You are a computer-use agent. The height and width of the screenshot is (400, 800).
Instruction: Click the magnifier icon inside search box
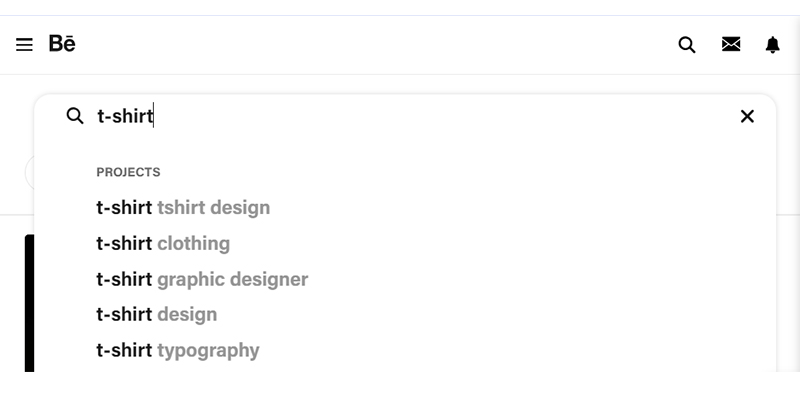point(75,116)
